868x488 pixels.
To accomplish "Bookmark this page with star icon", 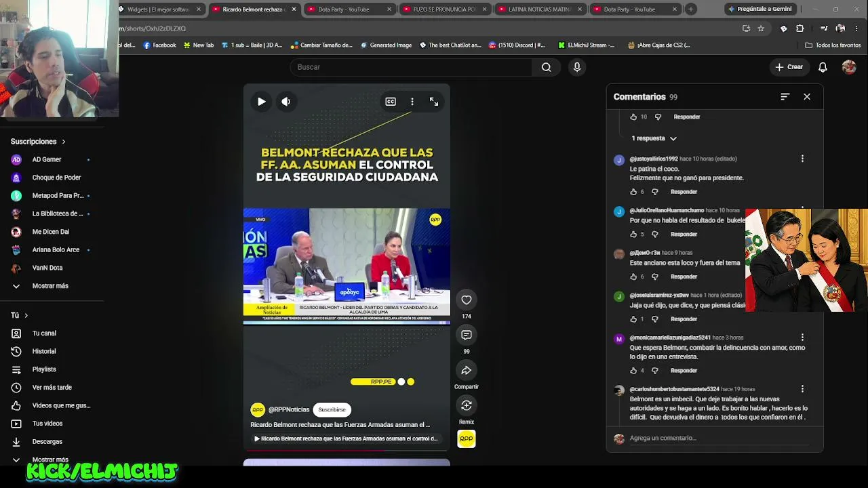I will [761, 28].
